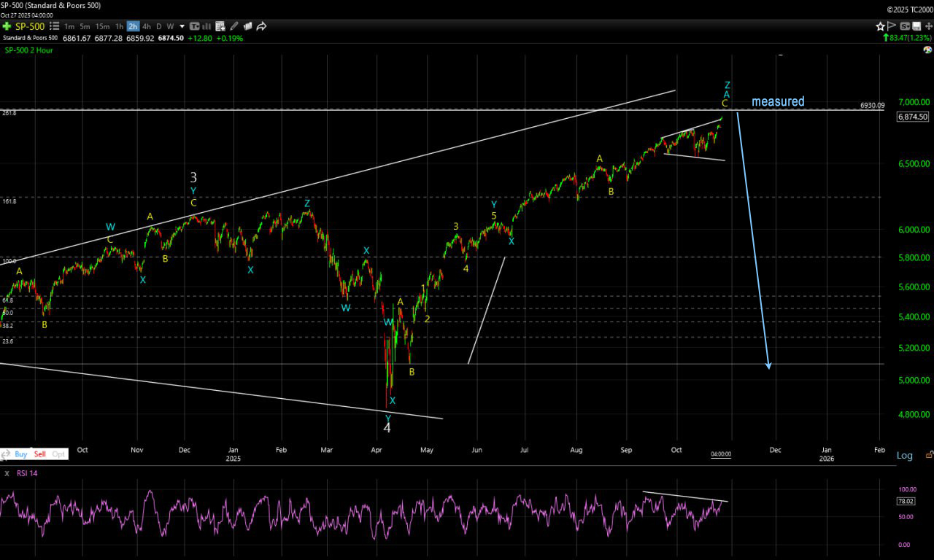Open the S dropdown in the top-right toolbar
934x560 pixels.
click(906, 26)
